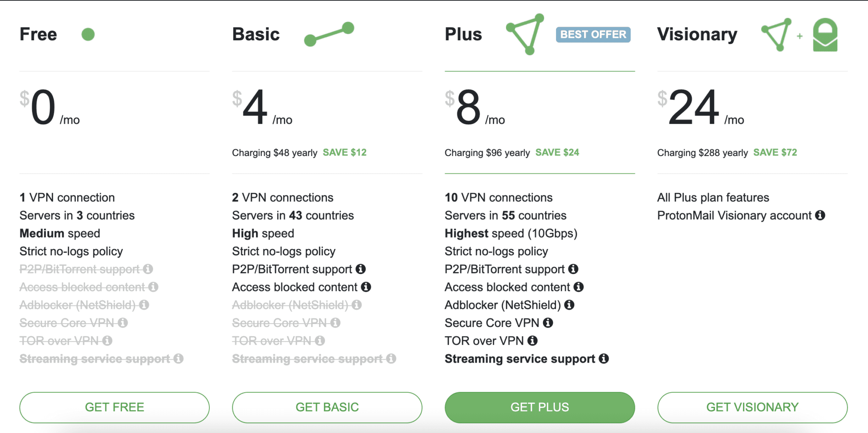Click the Free plan green dot icon
Image resolution: width=868 pixels, height=433 pixels.
tap(88, 34)
